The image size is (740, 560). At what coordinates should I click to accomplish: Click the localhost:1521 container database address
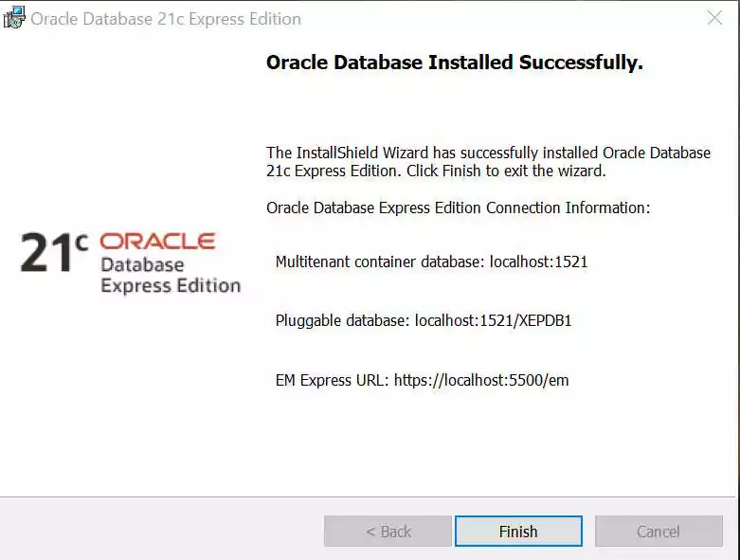538,262
